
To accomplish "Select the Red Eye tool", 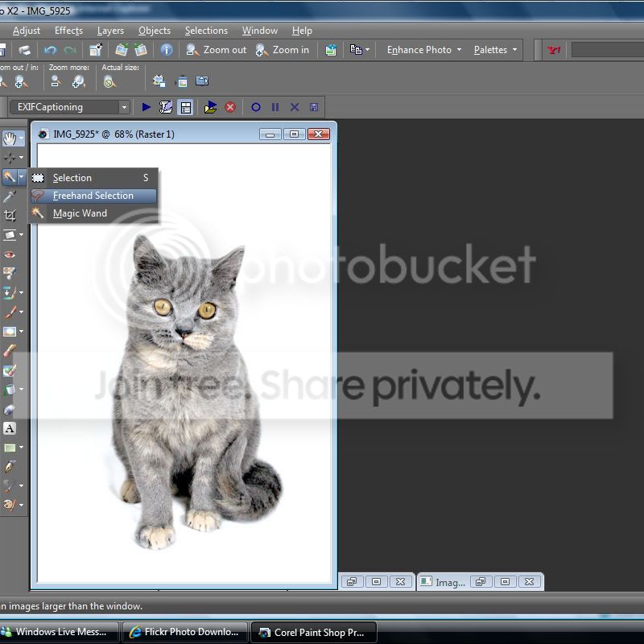I will pyautogui.click(x=10, y=254).
